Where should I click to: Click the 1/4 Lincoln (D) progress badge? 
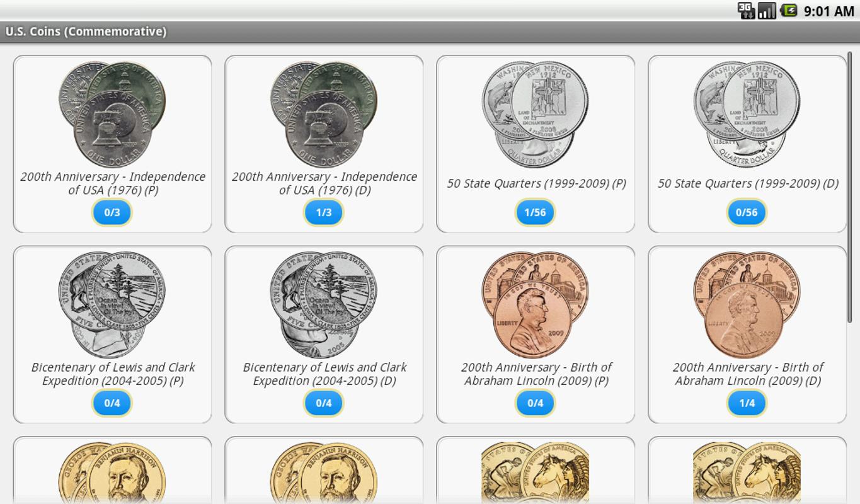pyautogui.click(x=747, y=403)
